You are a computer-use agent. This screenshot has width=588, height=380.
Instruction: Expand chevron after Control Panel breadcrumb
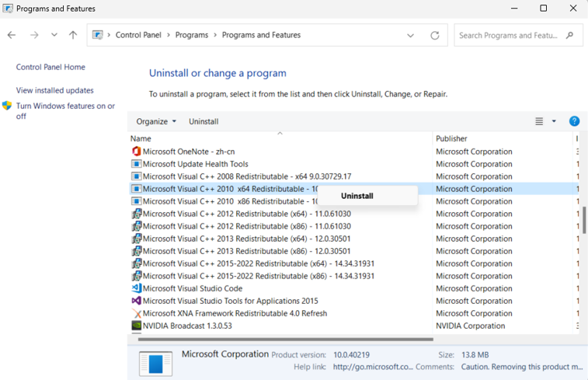pyautogui.click(x=169, y=35)
